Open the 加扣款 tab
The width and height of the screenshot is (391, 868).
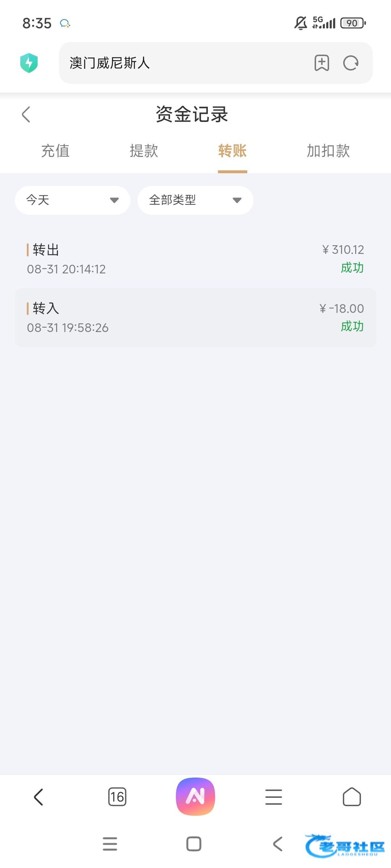(328, 151)
